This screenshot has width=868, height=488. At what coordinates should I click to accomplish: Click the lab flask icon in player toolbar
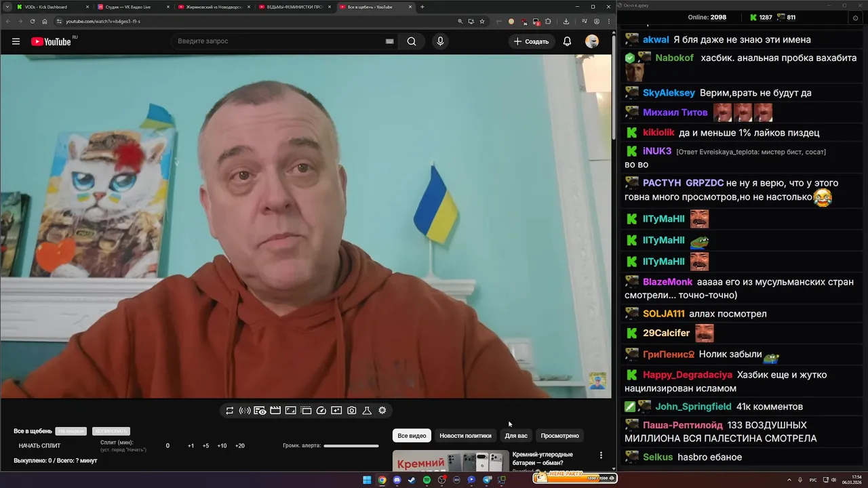(x=367, y=411)
